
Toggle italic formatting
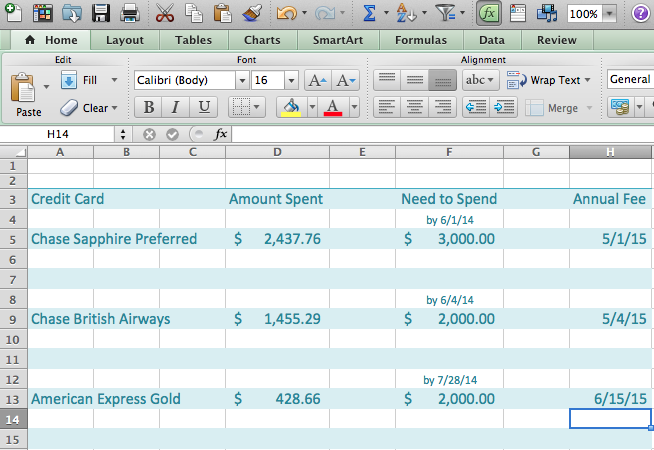176,108
